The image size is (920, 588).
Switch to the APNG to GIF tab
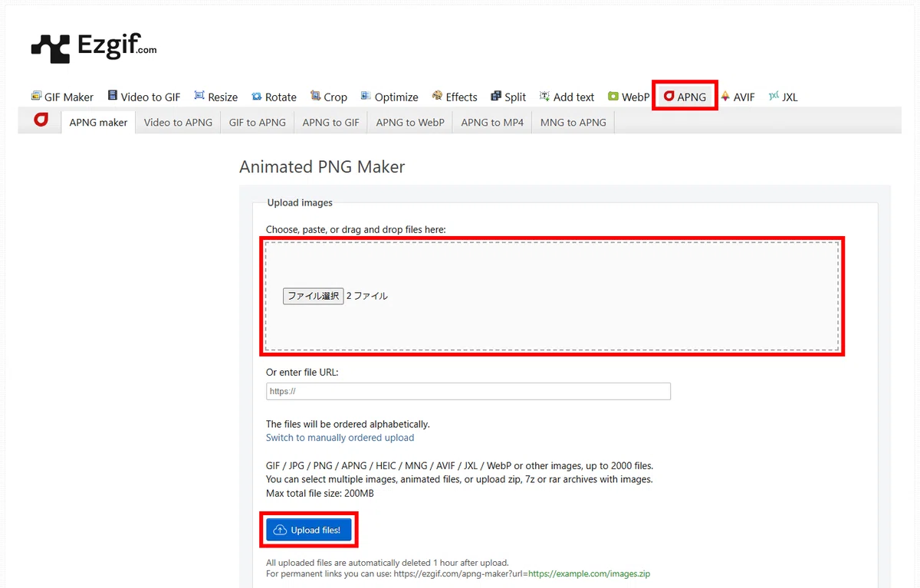tap(330, 122)
